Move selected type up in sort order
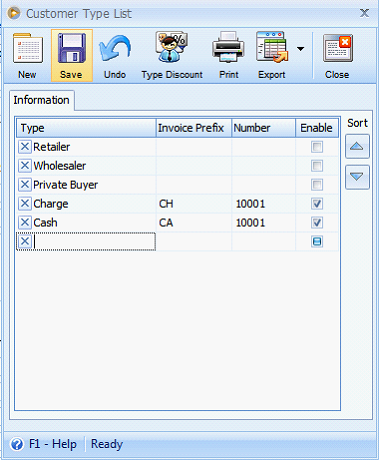The image size is (380, 461). (x=357, y=146)
